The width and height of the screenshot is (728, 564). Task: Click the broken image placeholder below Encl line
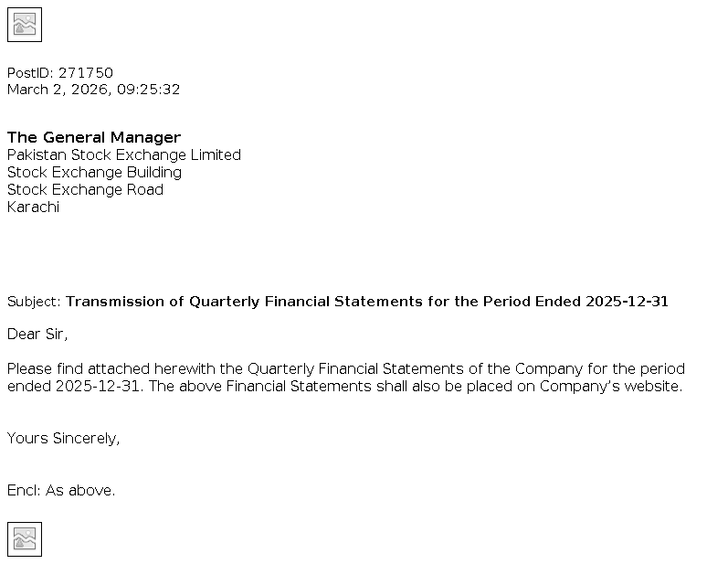(x=25, y=539)
